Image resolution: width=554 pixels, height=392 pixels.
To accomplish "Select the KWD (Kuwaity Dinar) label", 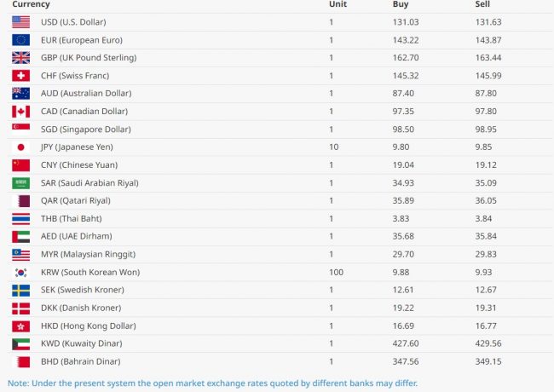I will click(81, 343).
